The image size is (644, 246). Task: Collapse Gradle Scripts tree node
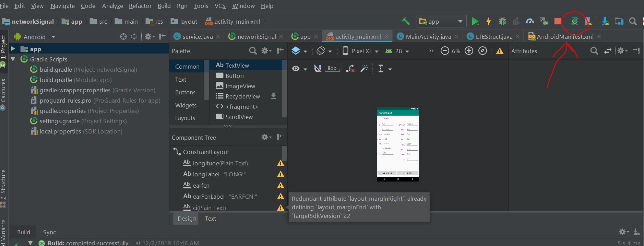click(x=13, y=59)
